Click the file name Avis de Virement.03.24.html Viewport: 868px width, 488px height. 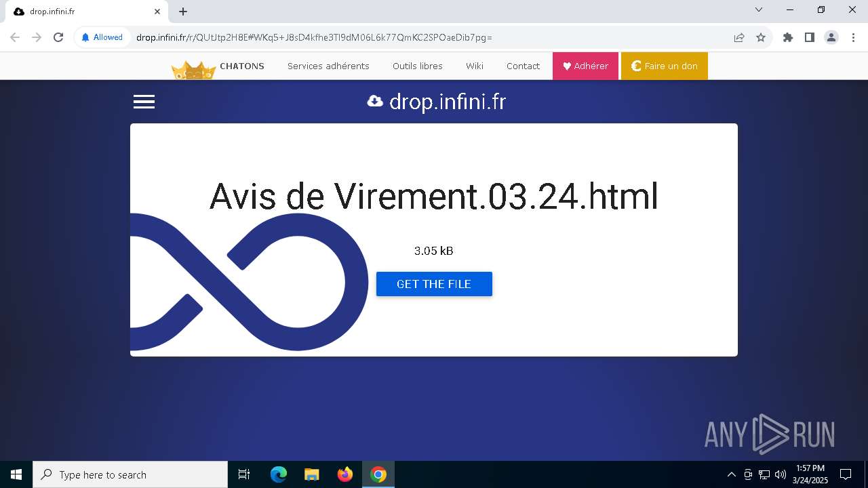pos(434,197)
